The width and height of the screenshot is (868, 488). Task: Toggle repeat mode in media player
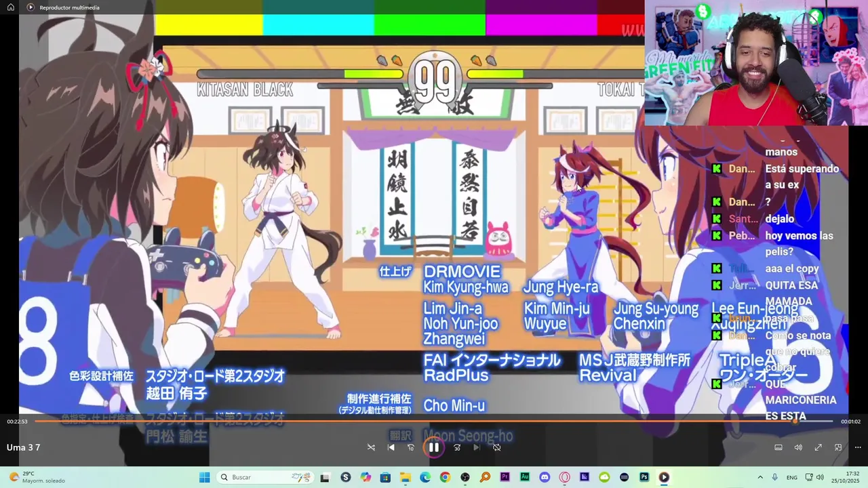pyautogui.click(x=496, y=447)
